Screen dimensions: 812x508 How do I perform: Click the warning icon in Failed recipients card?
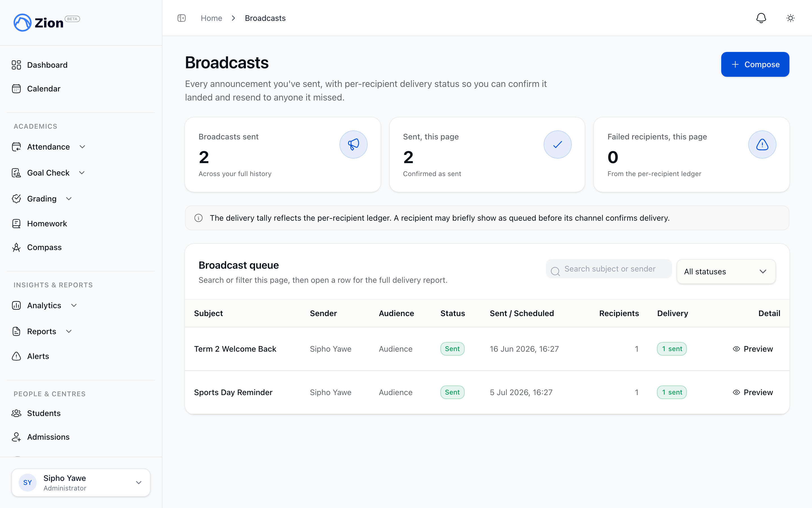[762, 144]
